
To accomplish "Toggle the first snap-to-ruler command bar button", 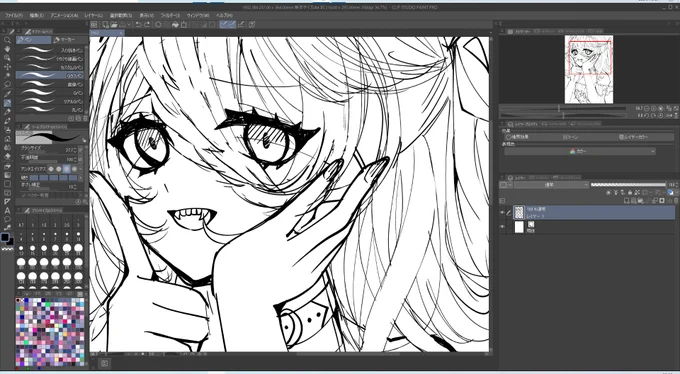I will (224, 25).
